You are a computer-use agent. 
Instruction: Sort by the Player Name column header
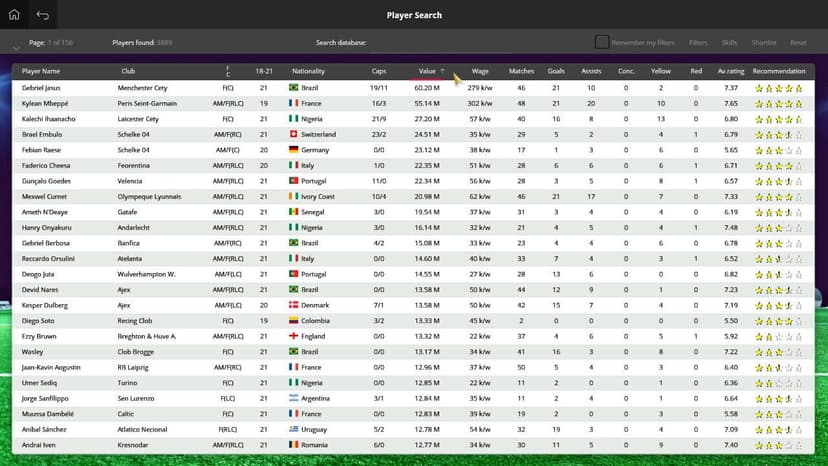coord(41,71)
